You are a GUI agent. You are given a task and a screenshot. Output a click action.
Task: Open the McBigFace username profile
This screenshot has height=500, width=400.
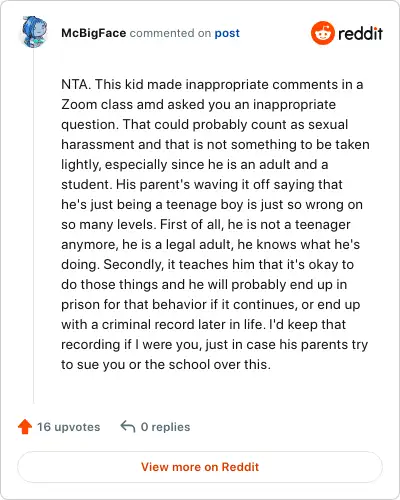[x=94, y=33]
